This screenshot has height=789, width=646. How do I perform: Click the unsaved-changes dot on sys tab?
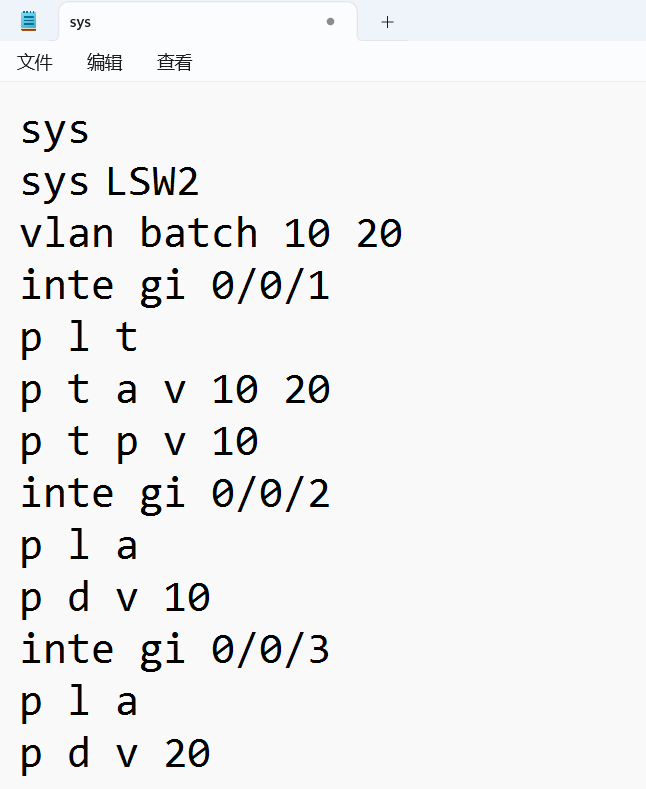point(330,21)
